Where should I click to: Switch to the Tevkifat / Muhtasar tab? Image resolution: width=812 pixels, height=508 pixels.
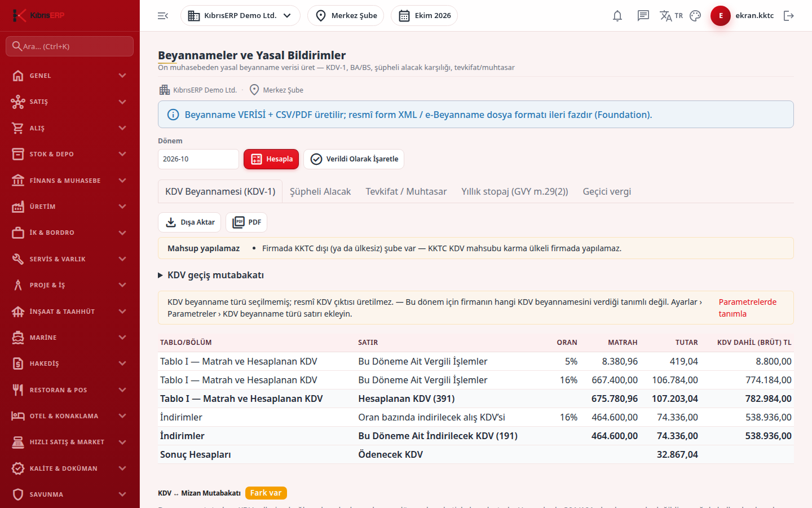pos(406,192)
